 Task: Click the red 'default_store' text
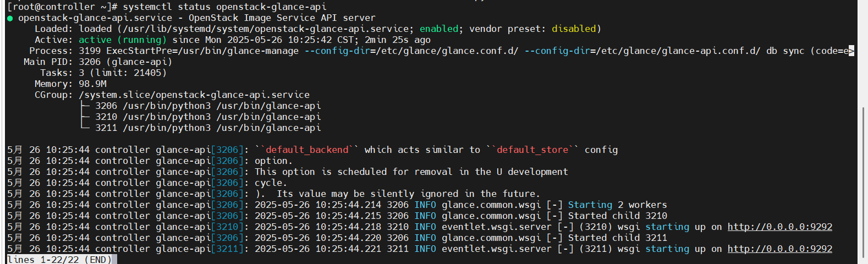(532, 150)
